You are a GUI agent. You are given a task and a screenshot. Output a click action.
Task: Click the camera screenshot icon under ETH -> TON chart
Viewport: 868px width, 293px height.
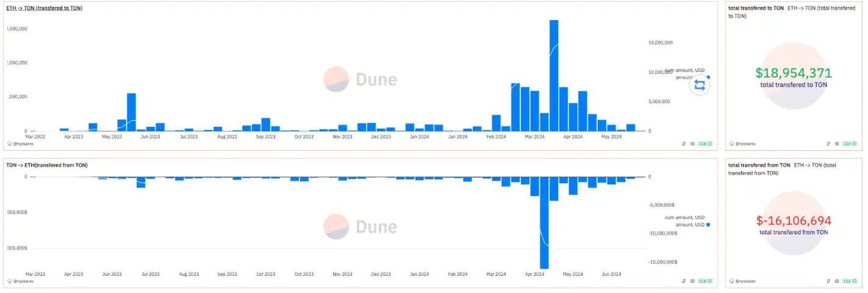(692, 144)
